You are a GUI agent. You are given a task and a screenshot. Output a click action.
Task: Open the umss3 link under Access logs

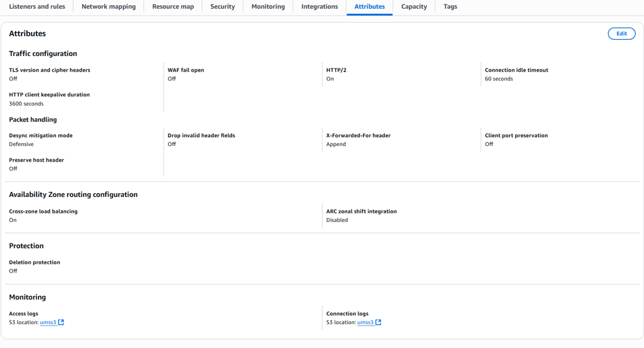pyautogui.click(x=48, y=322)
